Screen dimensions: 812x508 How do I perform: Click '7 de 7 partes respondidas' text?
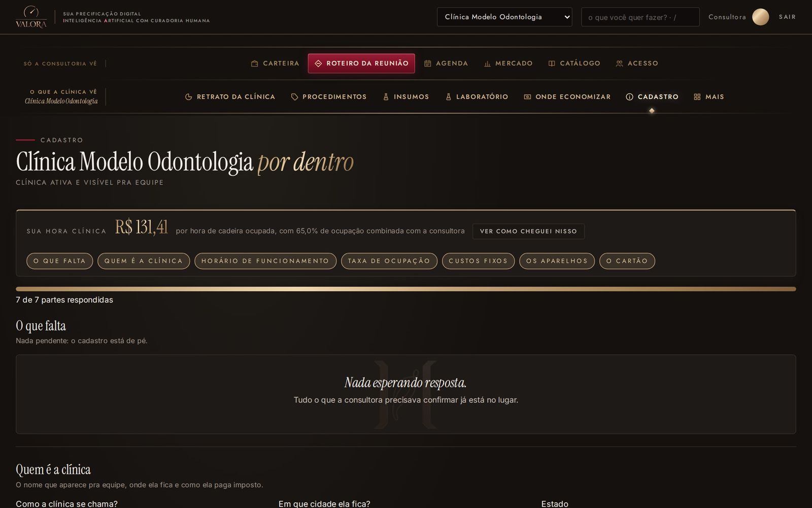pos(64,300)
